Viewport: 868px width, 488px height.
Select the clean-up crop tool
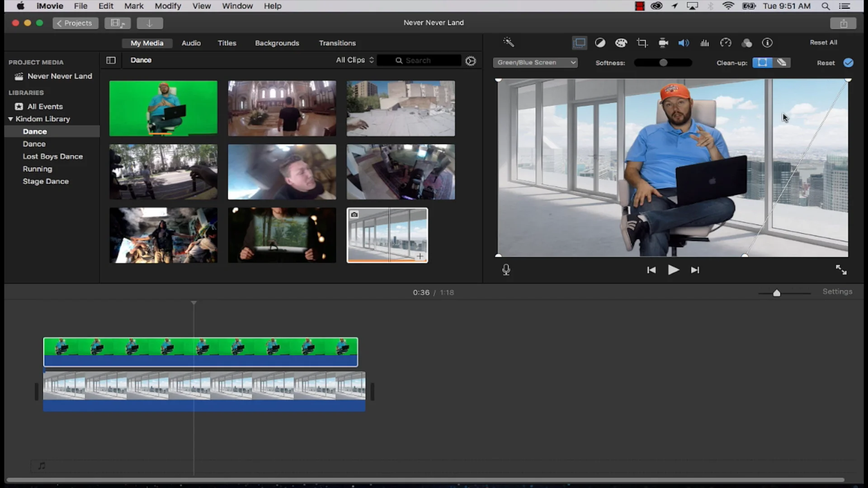(762, 62)
